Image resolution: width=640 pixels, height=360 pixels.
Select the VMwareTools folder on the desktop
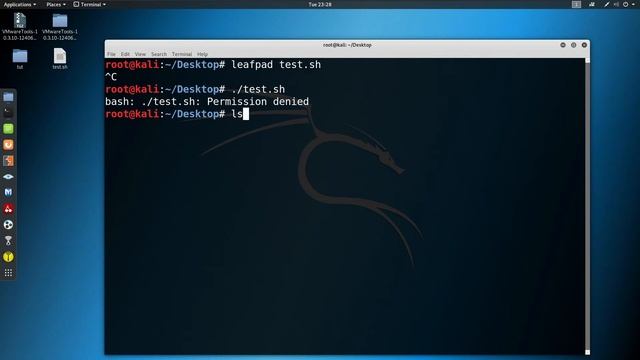[x=60, y=27]
